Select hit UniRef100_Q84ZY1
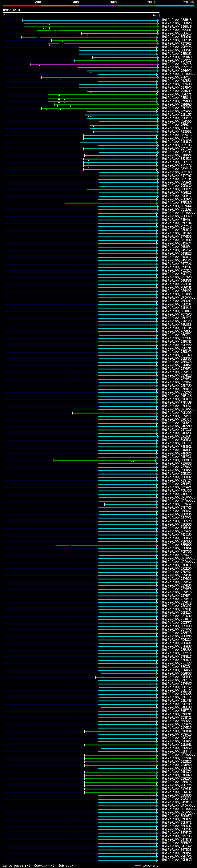This screenshot has height=868, width=197. [x=177, y=94]
